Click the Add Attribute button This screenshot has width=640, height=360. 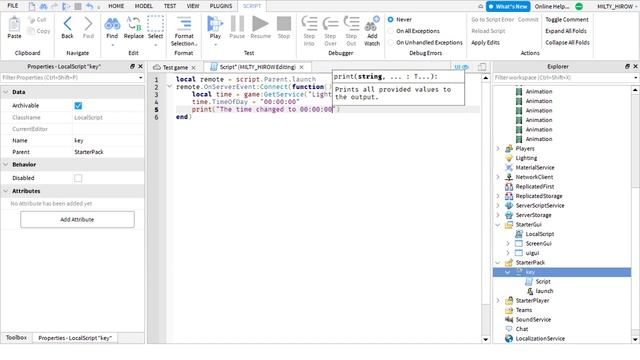tap(77, 220)
